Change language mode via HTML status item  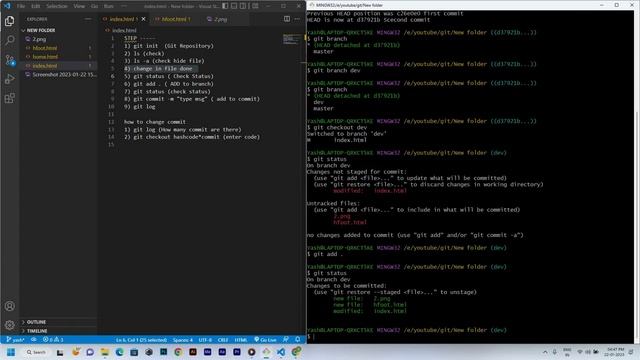point(241,340)
